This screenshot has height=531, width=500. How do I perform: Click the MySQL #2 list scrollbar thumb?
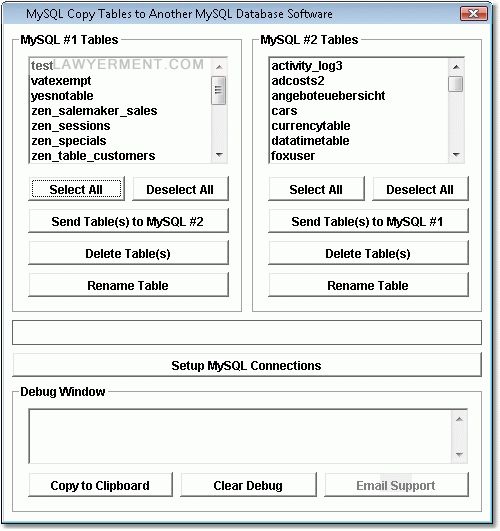coord(456,84)
